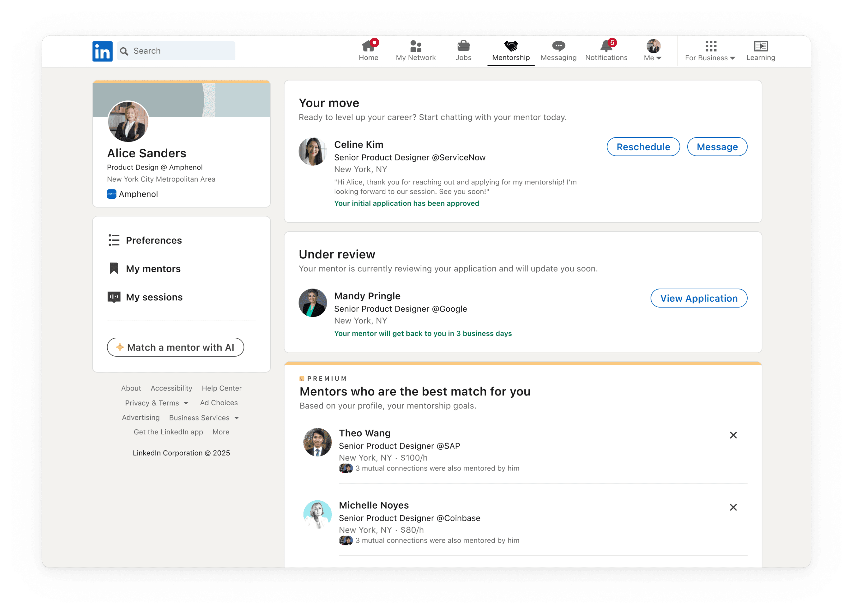Switch to the Mentorship tab

(511, 50)
